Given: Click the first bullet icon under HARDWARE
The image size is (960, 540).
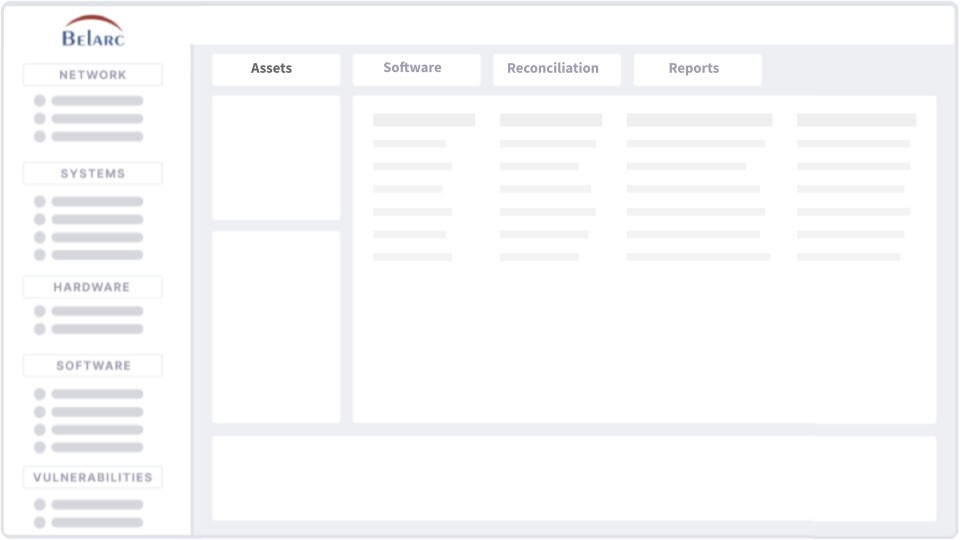Looking at the screenshot, I should pyautogui.click(x=40, y=311).
